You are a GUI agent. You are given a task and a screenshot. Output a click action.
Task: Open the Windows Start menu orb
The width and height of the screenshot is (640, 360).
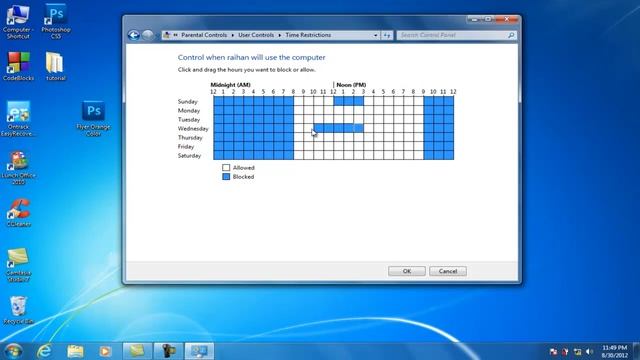click(x=13, y=351)
